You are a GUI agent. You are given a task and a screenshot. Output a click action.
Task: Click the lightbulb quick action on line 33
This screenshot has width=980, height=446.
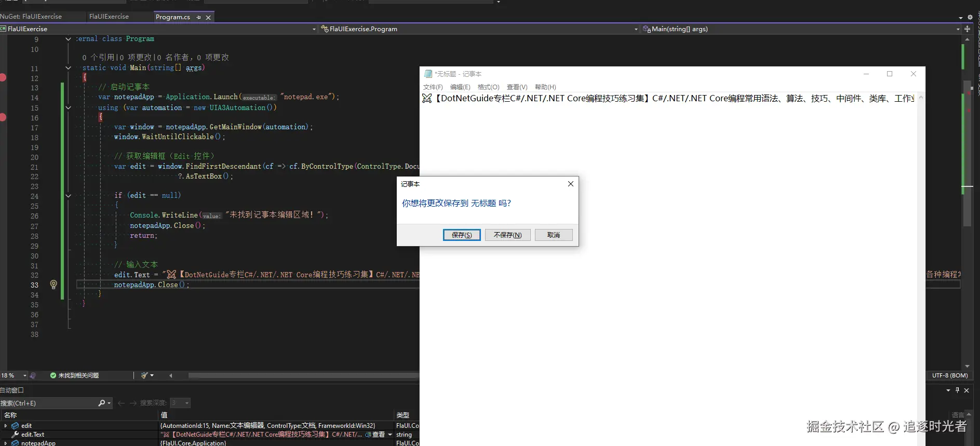pyautogui.click(x=53, y=285)
